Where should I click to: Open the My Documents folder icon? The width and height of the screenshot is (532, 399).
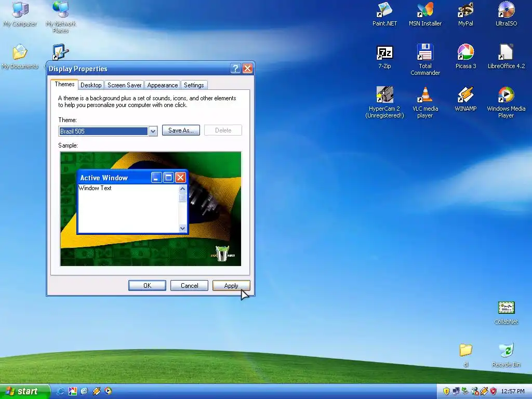tap(20, 56)
